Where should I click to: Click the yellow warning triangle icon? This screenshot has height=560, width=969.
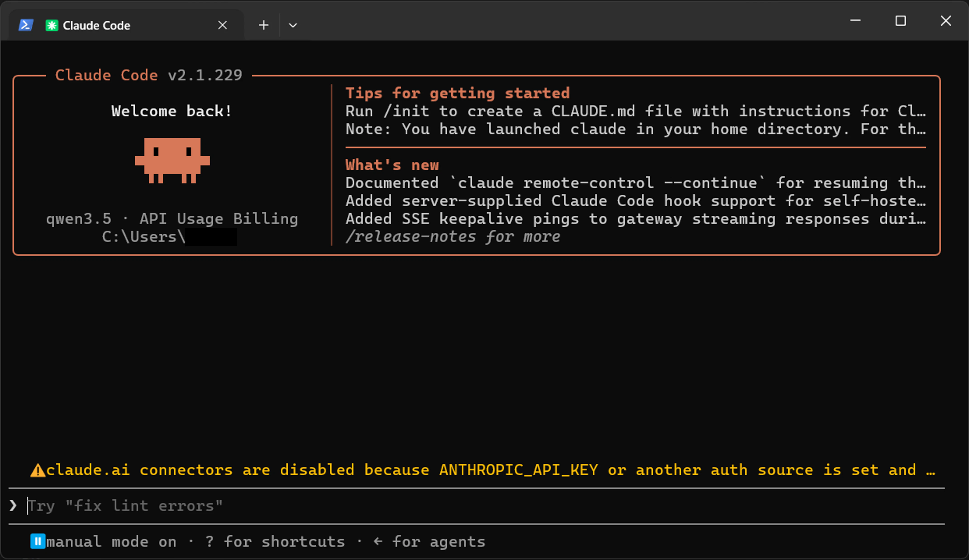38,470
